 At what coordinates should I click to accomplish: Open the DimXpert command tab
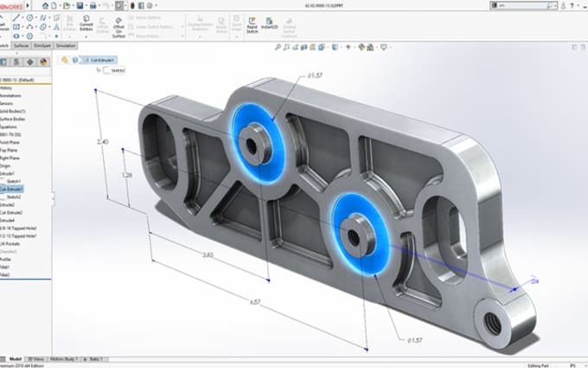pyautogui.click(x=42, y=46)
